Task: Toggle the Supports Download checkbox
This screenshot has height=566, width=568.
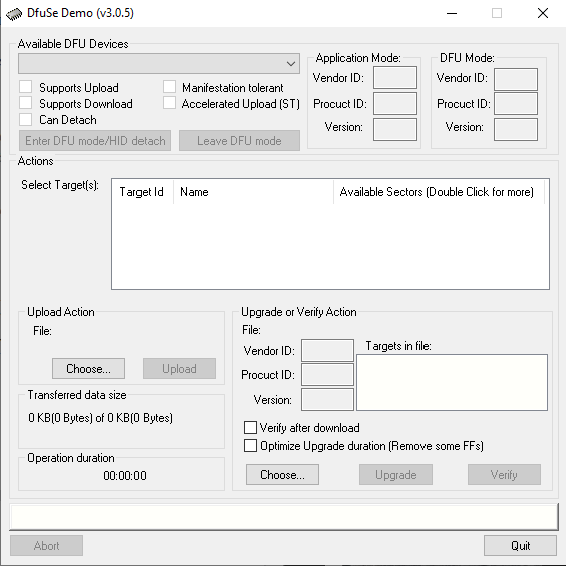Action: [x=26, y=103]
